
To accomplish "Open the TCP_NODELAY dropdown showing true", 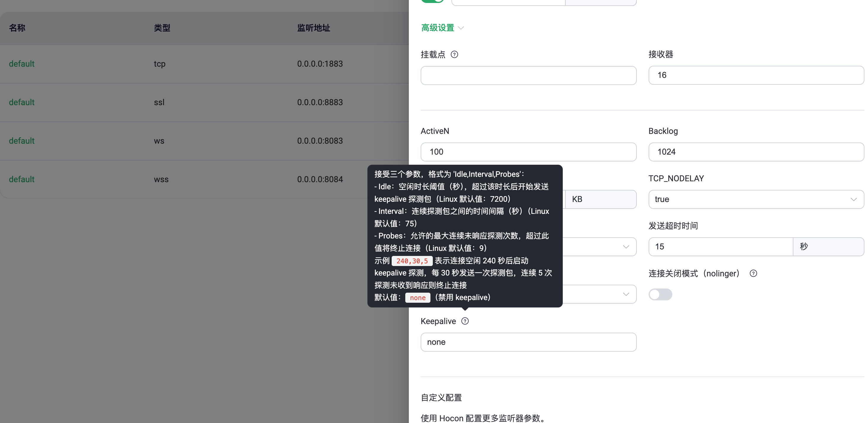I will click(756, 199).
